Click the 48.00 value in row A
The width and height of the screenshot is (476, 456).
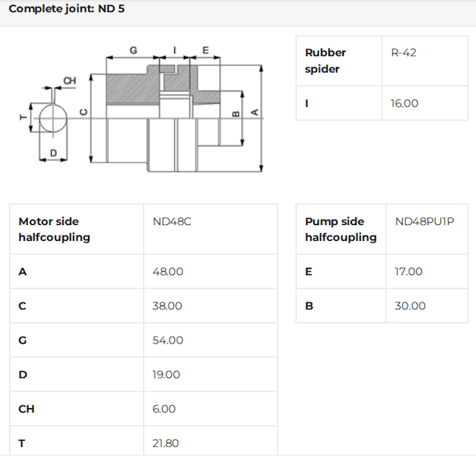[167, 271]
